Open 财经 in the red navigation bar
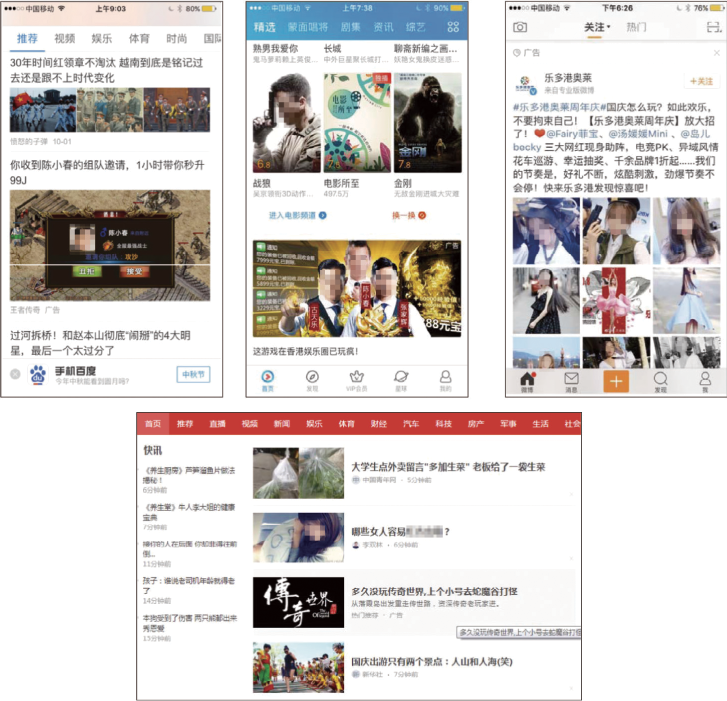This screenshot has width=727, height=701. point(378,423)
